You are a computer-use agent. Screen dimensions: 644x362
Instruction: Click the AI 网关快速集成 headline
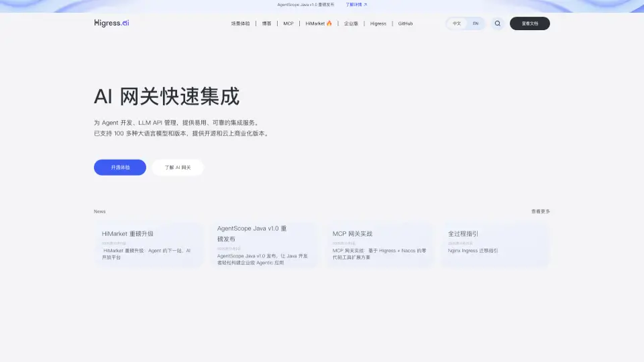(x=166, y=97)
